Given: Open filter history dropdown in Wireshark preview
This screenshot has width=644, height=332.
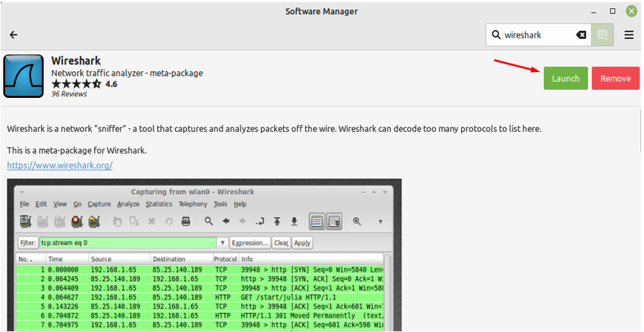Looking at the screenshot, I should pyautogui.click(x=222, y=243).
